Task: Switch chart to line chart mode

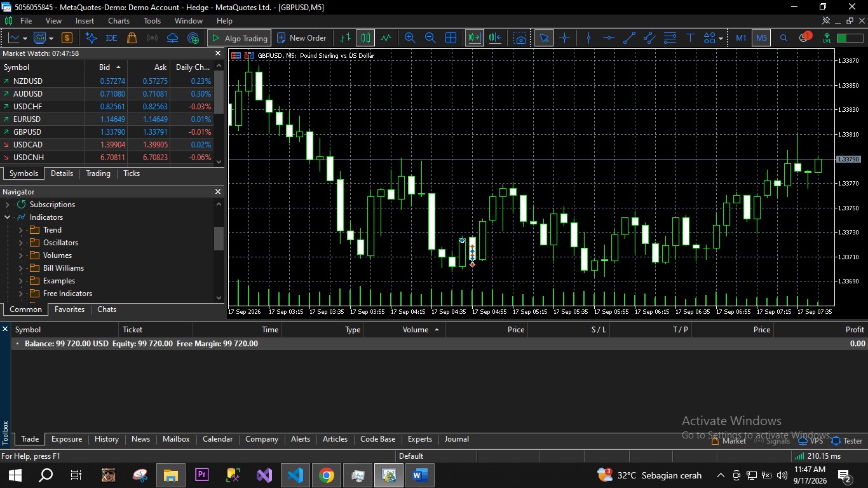Action: tap(386, 38)
